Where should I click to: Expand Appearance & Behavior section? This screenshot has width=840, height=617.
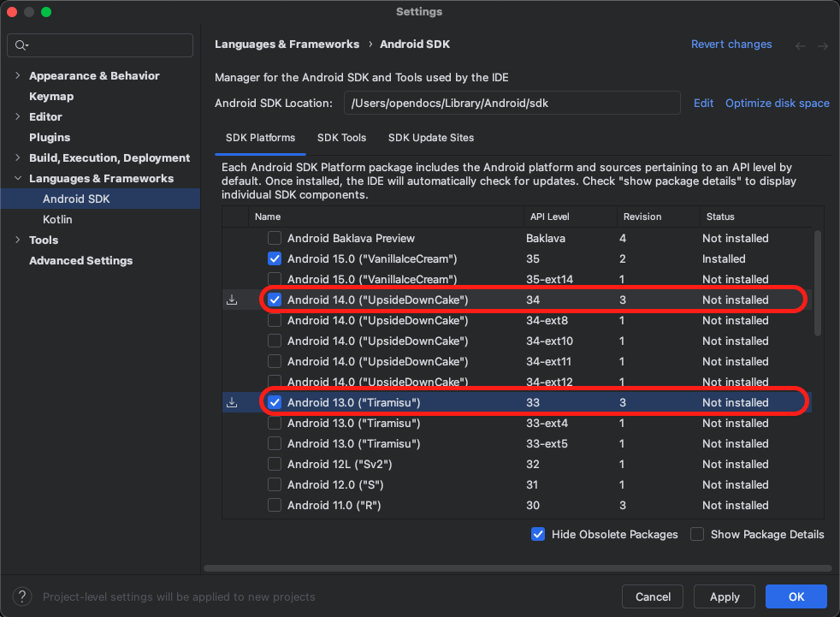pos(18,75)
